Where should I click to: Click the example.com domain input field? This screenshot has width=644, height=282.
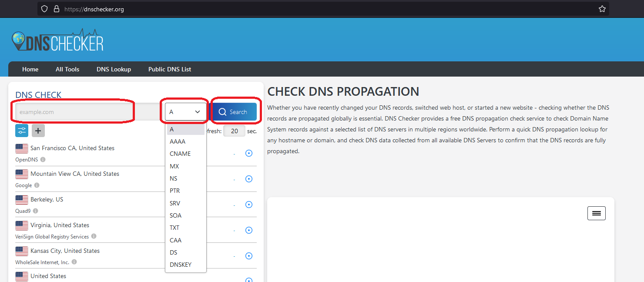tap(74, 112)
